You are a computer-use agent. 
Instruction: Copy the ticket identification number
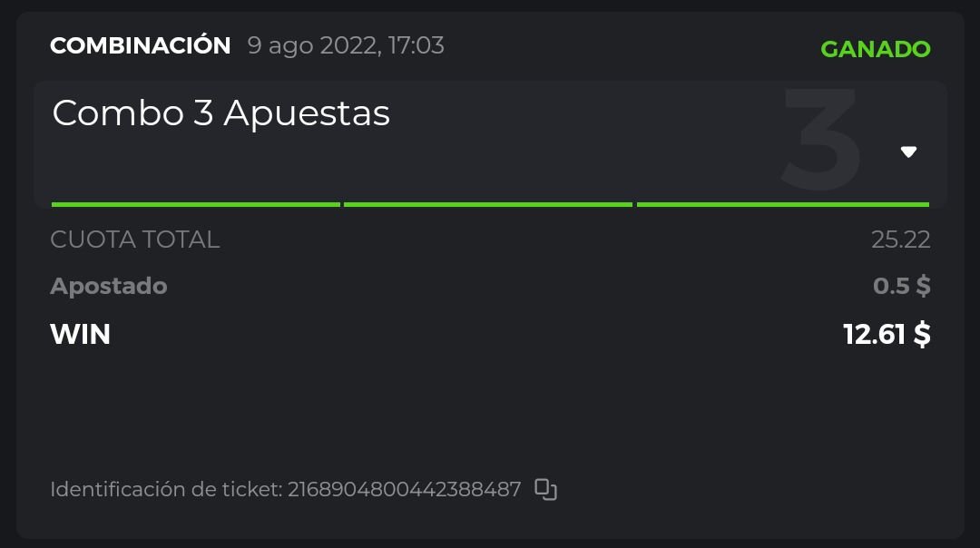tap(545, 489)
